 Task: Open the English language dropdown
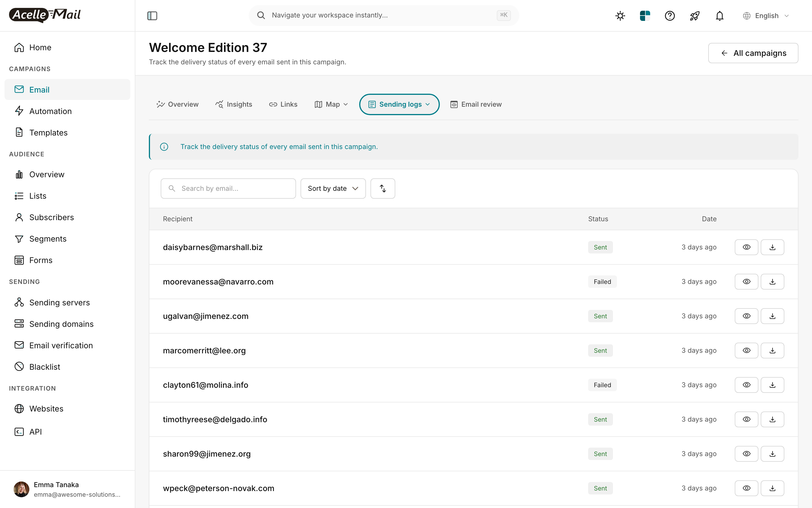coord(766,16)
